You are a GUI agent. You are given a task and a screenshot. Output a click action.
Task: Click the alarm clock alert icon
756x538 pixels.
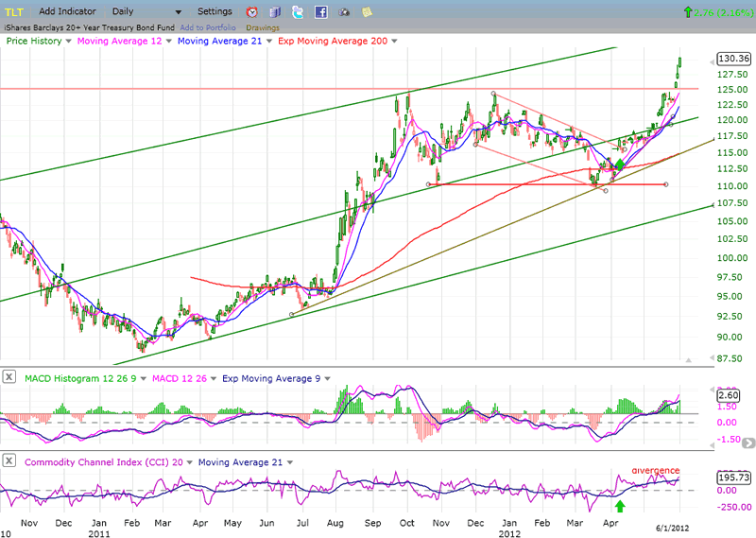tap(252, 12)
